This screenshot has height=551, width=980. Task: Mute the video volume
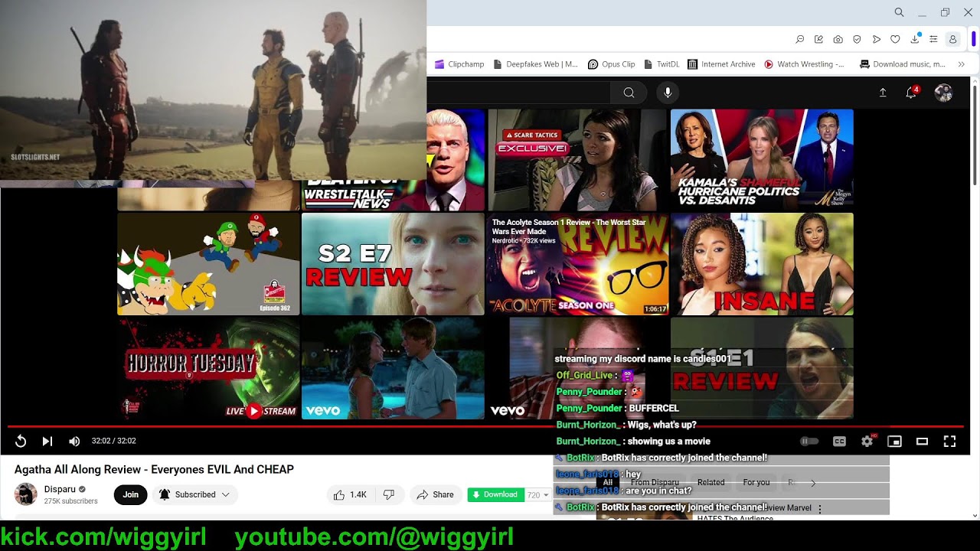coord(74,441)
